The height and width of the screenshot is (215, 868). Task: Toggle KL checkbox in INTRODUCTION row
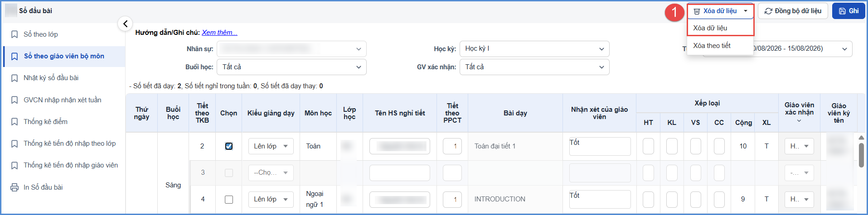click(672, 199)
